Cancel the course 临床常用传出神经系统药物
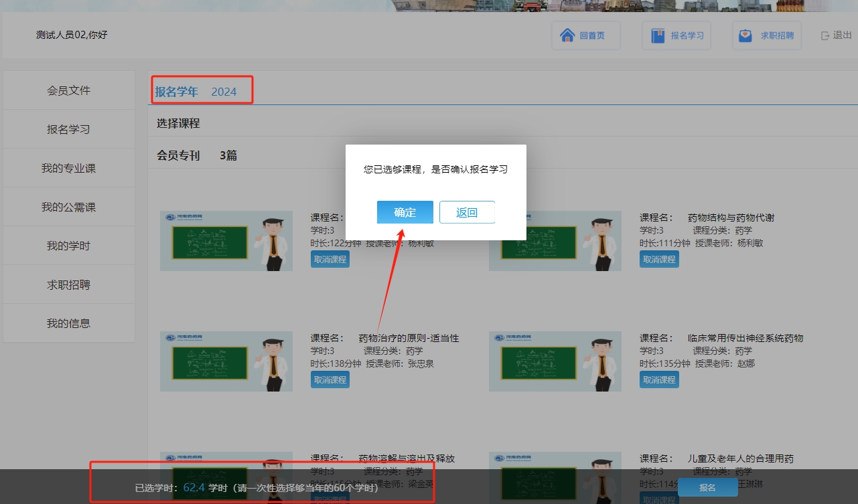The height and width of the screenshot is (504, 858). [x=659, y=380]
